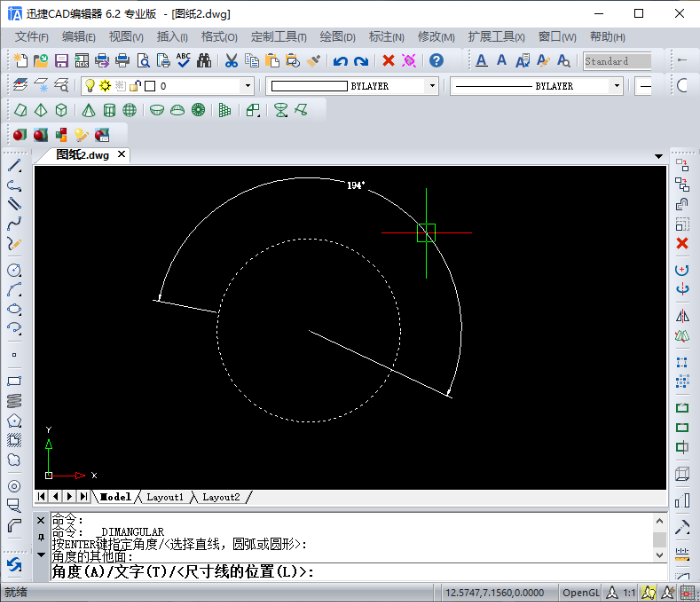Click the Mirror tool in right toolbar
Image resolution: width=700 pixels, height=602 pixels.
click(x=682, y=316)
